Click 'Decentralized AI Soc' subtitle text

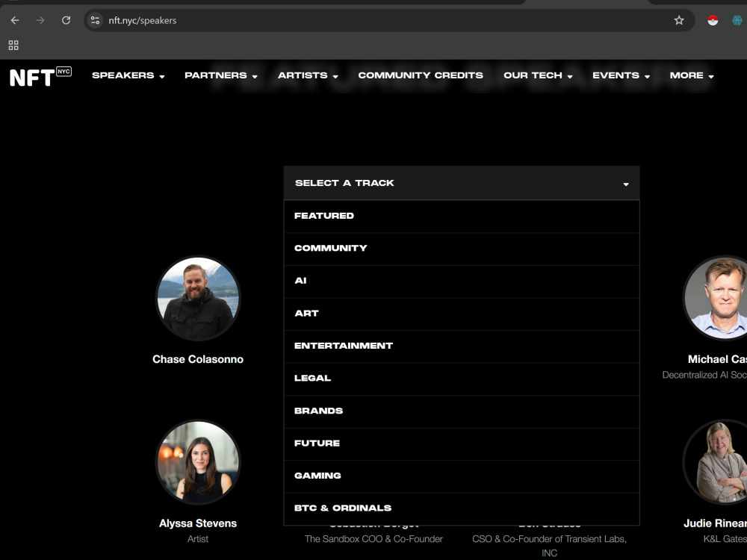(x=704, y=376)
